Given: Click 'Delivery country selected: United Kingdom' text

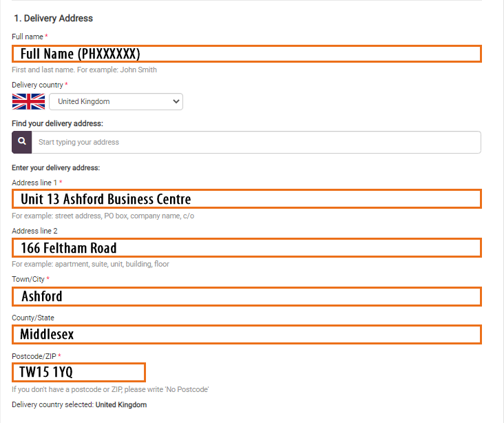Looking at the screenshot, I should (x=79, y=404).
